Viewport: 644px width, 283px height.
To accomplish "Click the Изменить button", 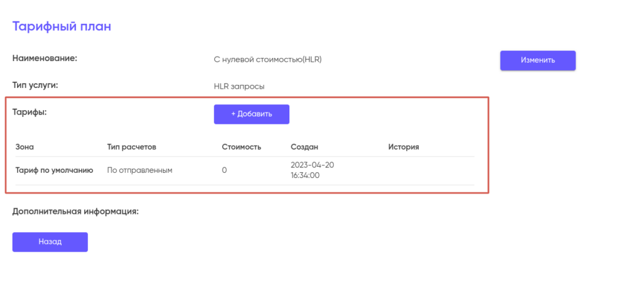I will coord(538,60).
